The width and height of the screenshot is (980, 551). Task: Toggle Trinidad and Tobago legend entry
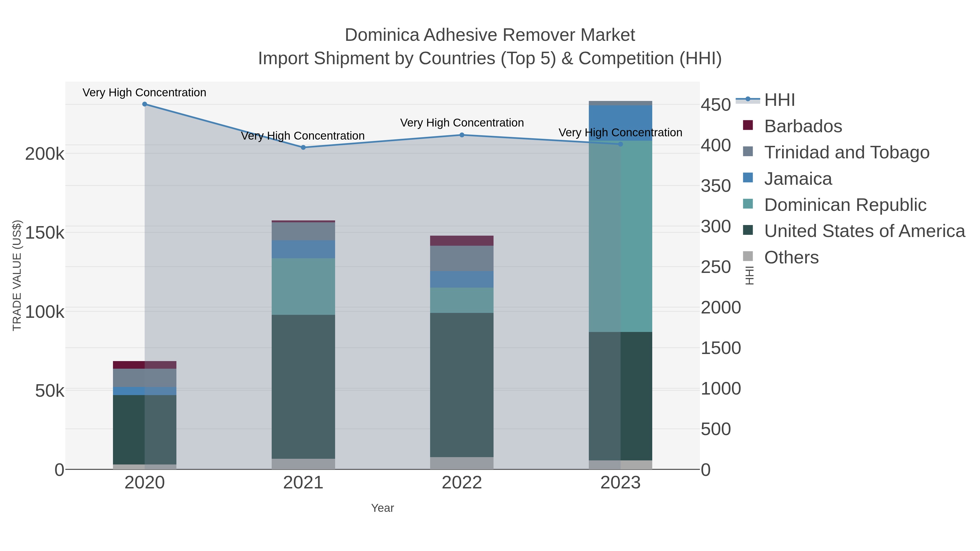(x=836, y=152)
